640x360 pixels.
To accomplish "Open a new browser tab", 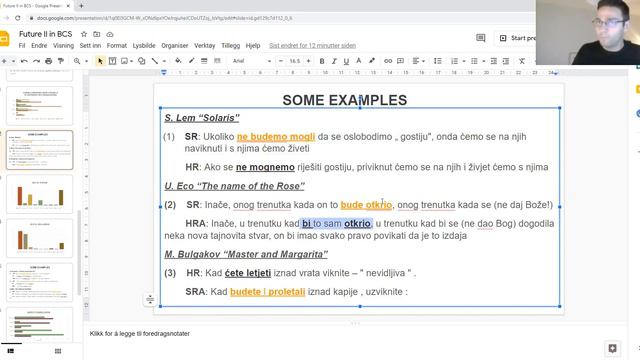I will 81,6.
